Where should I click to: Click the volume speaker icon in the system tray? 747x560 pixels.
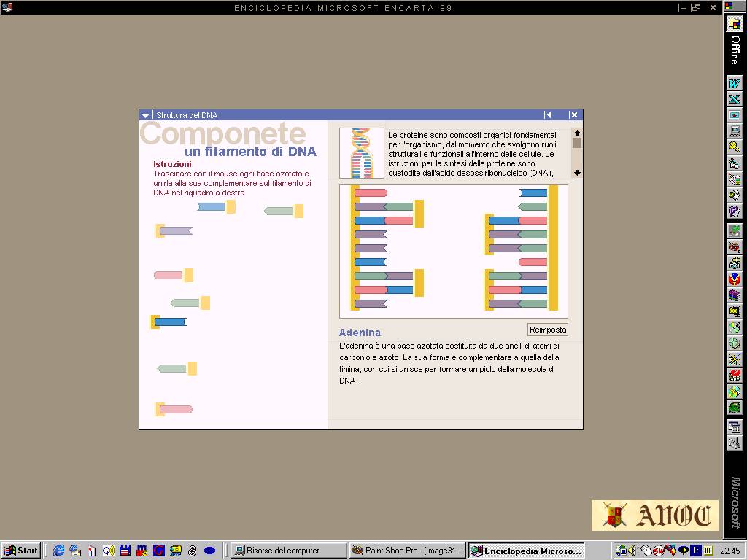tap(632, 551)
